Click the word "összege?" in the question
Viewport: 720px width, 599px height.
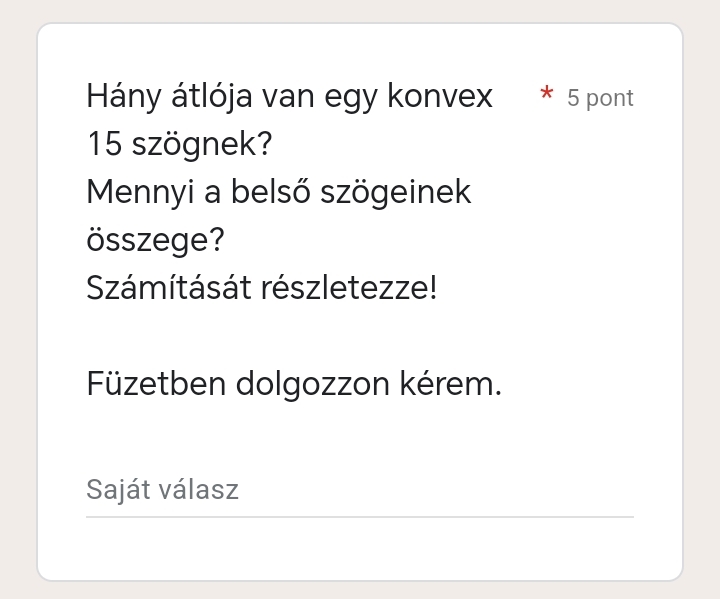click(x=155, y=240)
